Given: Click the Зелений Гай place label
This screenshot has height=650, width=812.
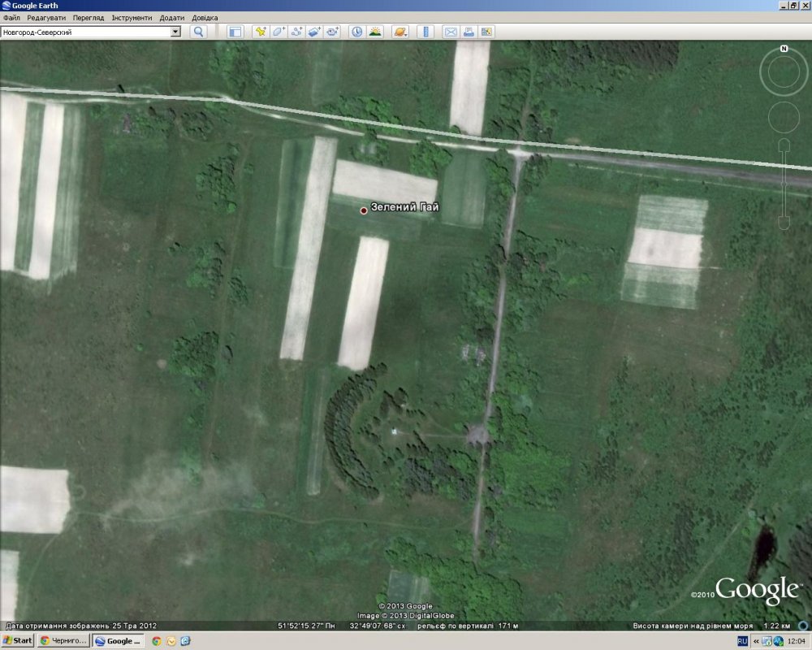Looking at the screenshot, I should pos(405,207).
